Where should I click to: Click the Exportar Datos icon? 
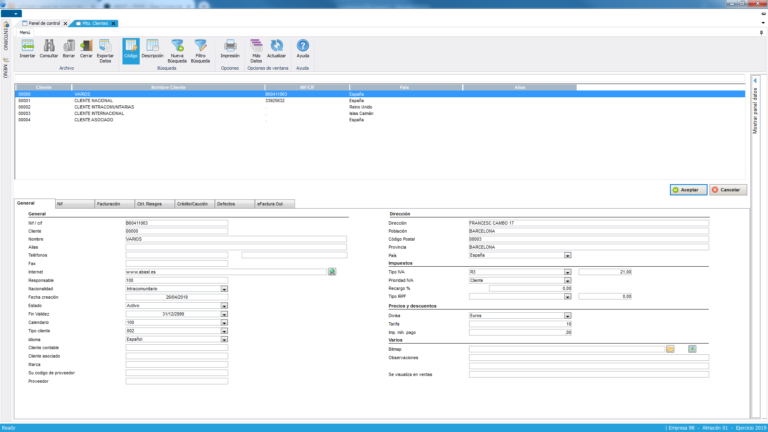click(x=105, y=47)
